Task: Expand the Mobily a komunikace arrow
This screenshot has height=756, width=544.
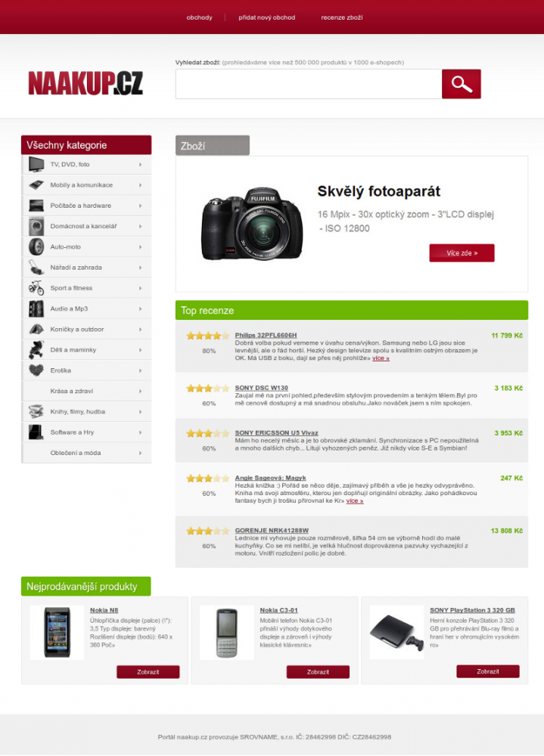Action: coord(141,185)
